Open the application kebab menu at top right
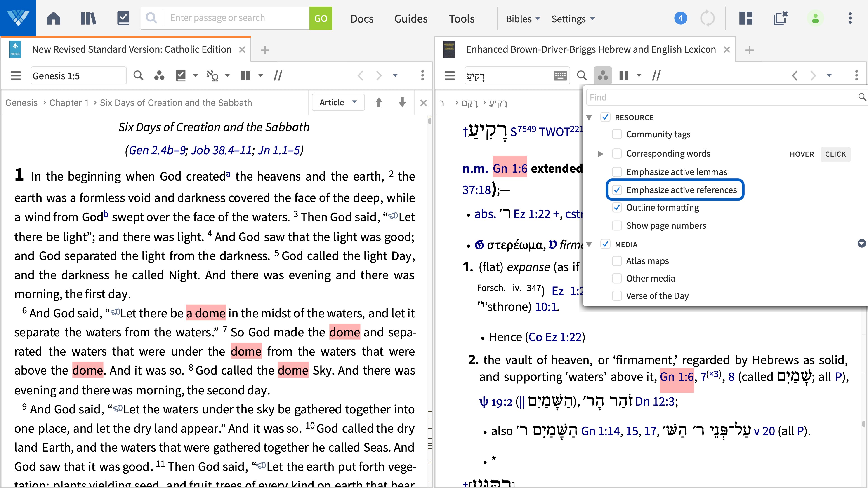The height and width of the screenshot is (488, 868). click(x=850, y=18)
